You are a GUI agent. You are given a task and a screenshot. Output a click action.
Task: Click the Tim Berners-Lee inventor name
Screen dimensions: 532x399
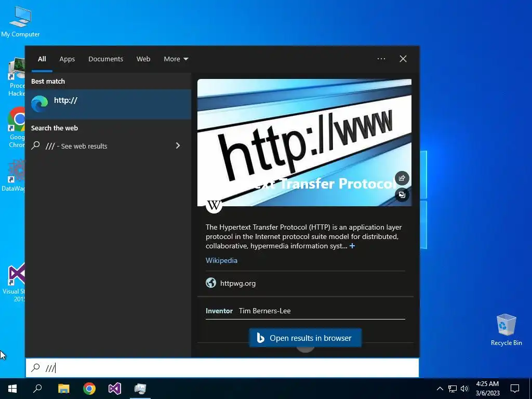pyautogui.click(x=264, y=311)
